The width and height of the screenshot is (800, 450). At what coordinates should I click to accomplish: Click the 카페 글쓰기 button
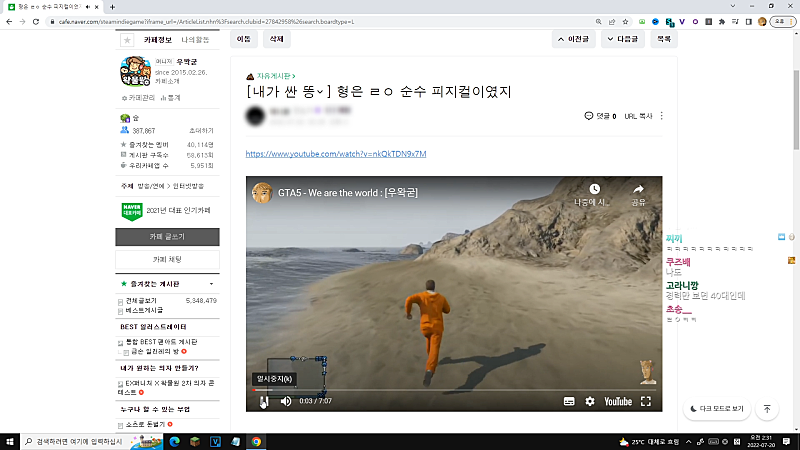pyautogui.click(x=167, y=237)
